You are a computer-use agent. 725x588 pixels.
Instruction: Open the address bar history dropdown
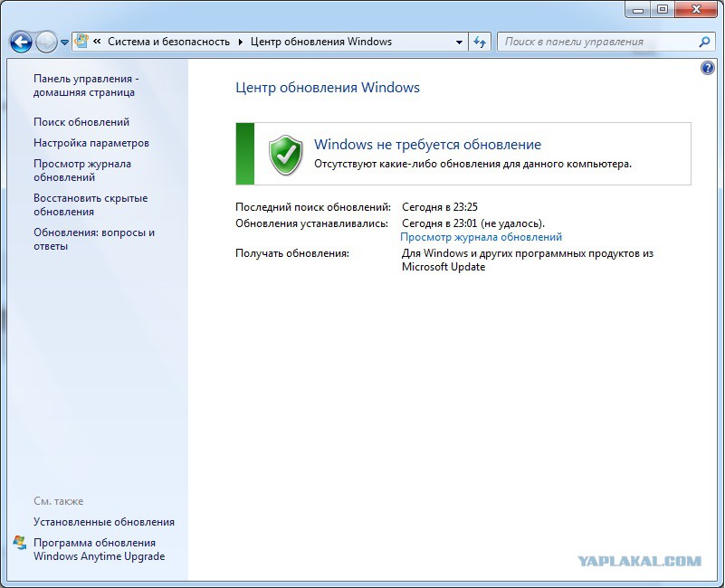point(459,43)
